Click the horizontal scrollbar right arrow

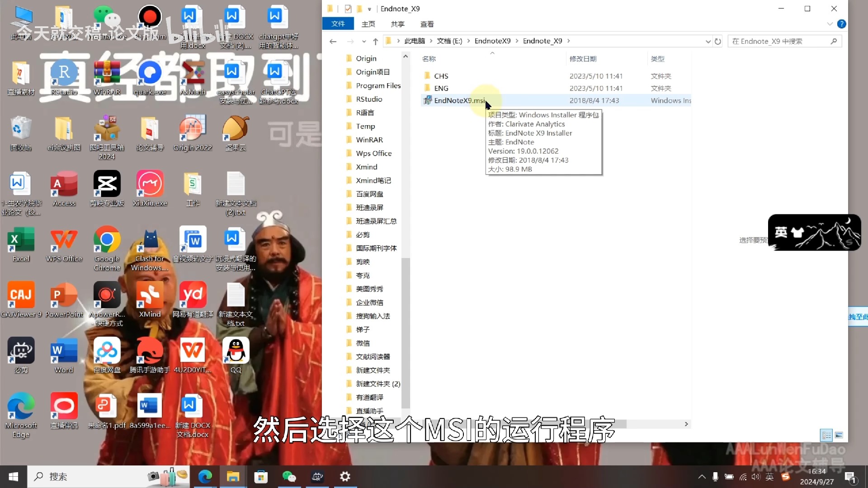686,424
